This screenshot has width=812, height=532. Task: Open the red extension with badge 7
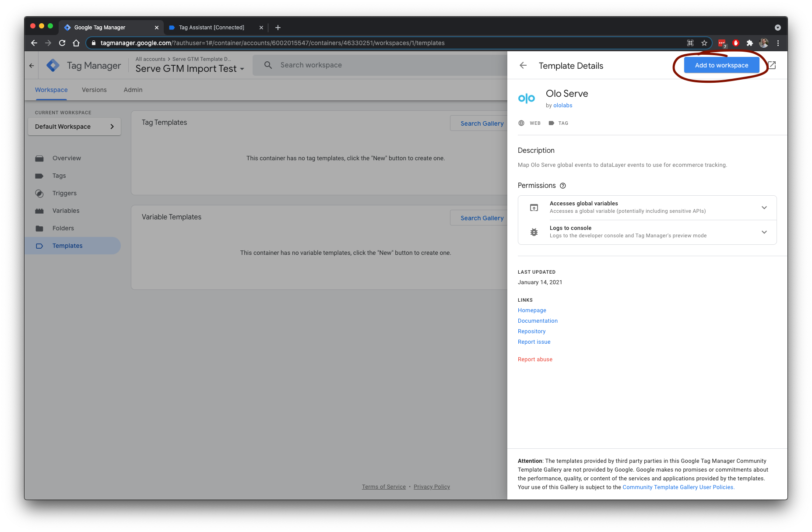(x=722, y=43)
